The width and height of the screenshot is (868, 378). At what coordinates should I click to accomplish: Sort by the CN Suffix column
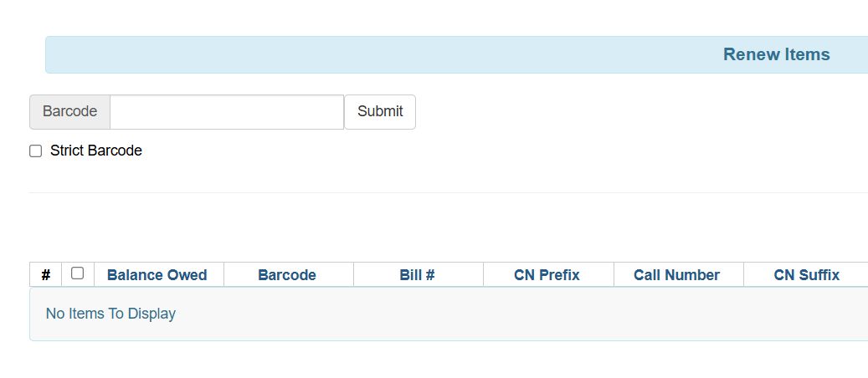(806, 275)
